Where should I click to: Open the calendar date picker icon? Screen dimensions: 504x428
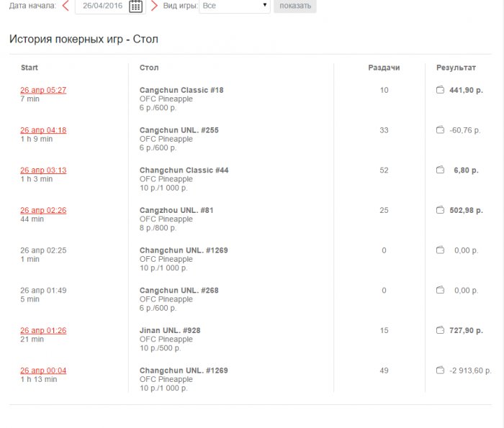pyautogui.click(x=135, y=6)
